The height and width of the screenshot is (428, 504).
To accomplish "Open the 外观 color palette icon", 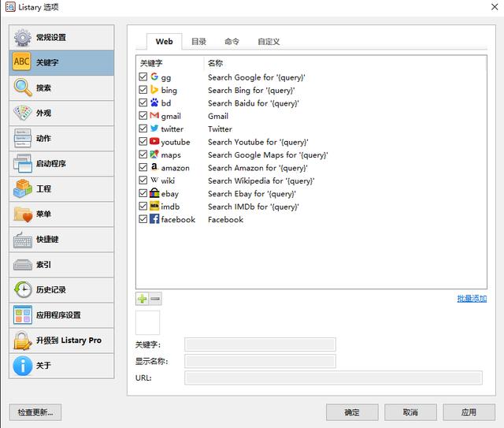I will click(22, 113).
